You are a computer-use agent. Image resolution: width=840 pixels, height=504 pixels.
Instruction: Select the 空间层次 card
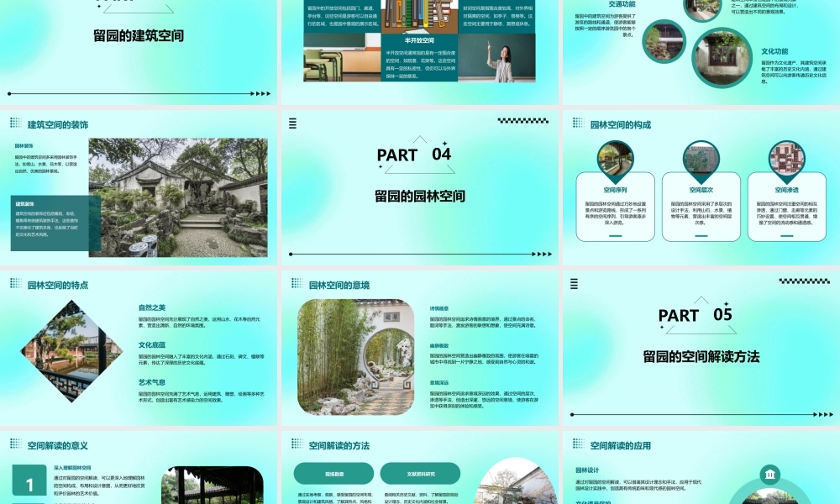(701, 206)
